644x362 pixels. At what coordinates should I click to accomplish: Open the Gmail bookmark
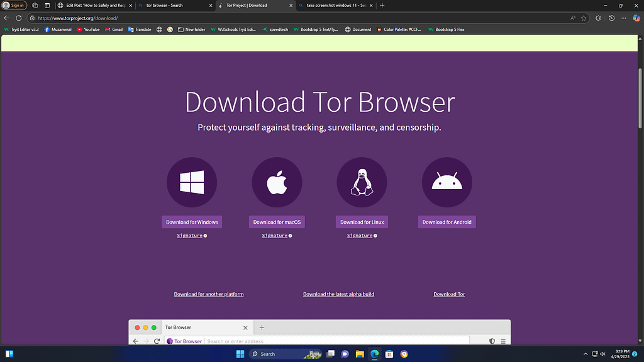(114, 30)
